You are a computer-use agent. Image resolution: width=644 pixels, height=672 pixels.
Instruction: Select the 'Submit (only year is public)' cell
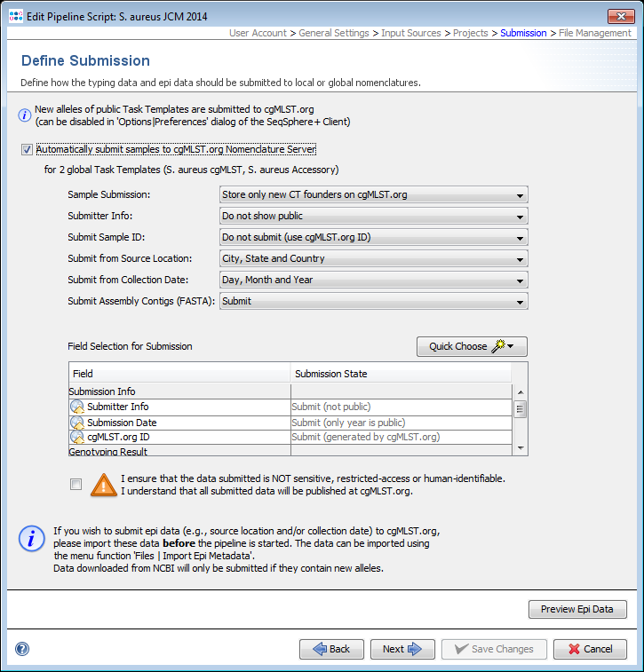pos(402,423)
